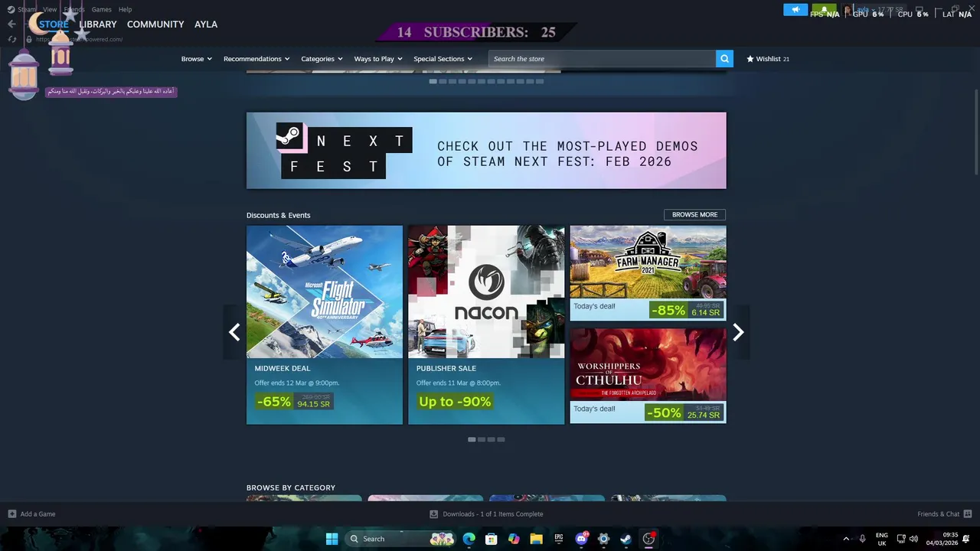Image resolution: width=980 pixels, height=551 pixels.
Task: Open Epic Games Launcher from taskbar
Action: coord(559,539)
